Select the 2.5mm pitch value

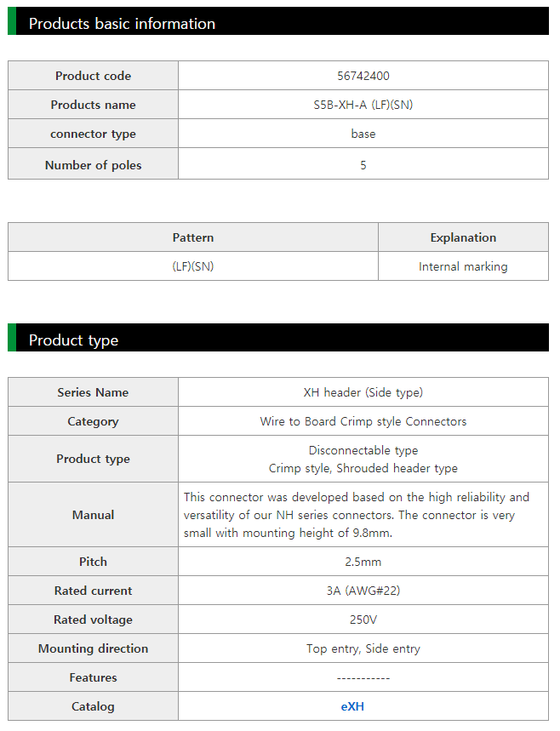point(363,562)
